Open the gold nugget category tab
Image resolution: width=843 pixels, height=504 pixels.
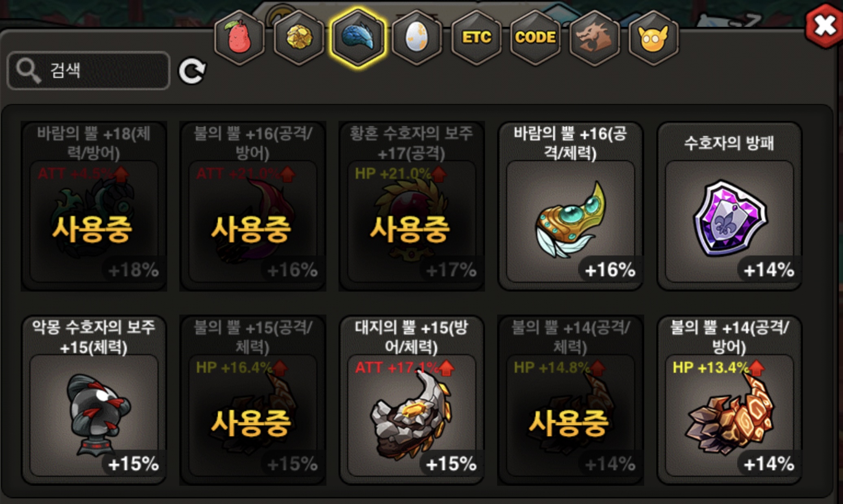pyautogui.click(x=299, y=38)
